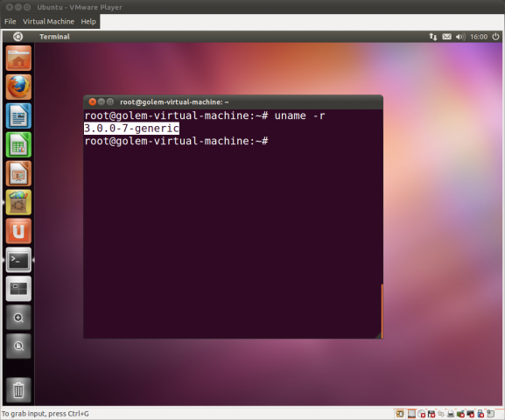Click the USB device status icon
This screenshot has width=505, height=420.
[480, 414]
